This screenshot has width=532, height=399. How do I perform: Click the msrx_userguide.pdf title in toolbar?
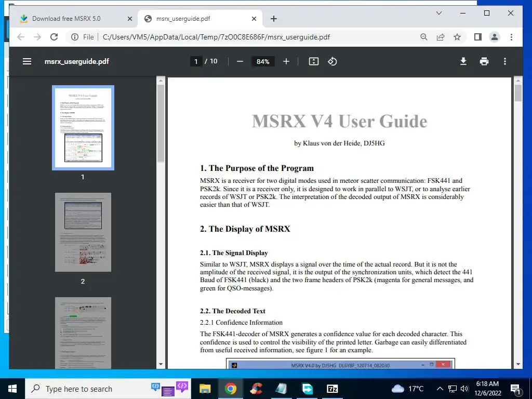click(x=77, y=61)
